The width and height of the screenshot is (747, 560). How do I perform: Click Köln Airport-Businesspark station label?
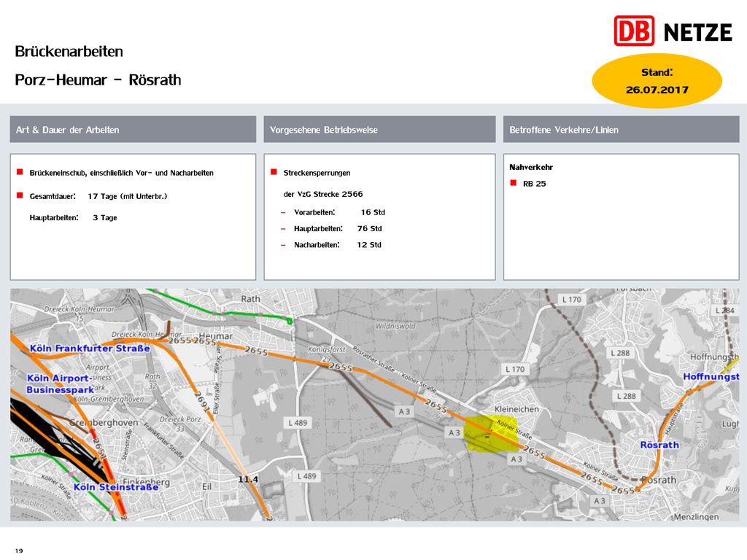pos(60,384)
